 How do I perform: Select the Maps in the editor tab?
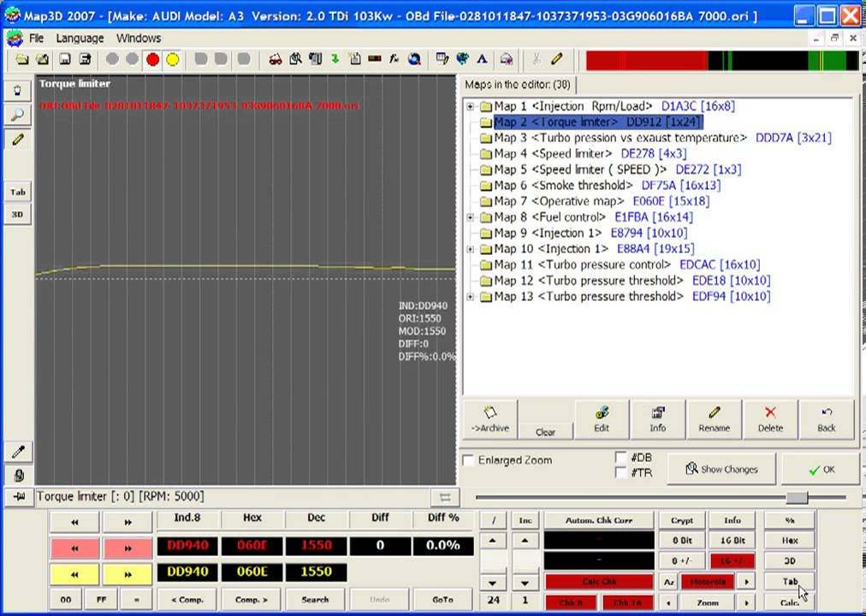[518, 85]
